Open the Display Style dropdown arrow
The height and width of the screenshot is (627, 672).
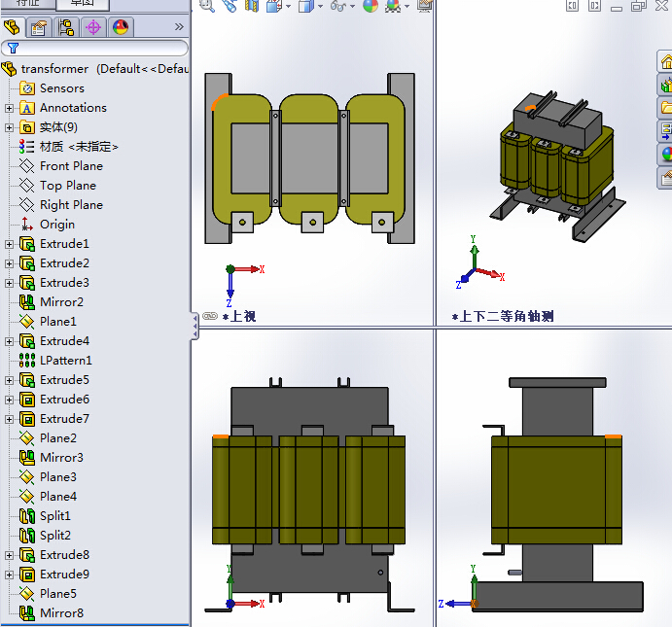pos(321,7)
